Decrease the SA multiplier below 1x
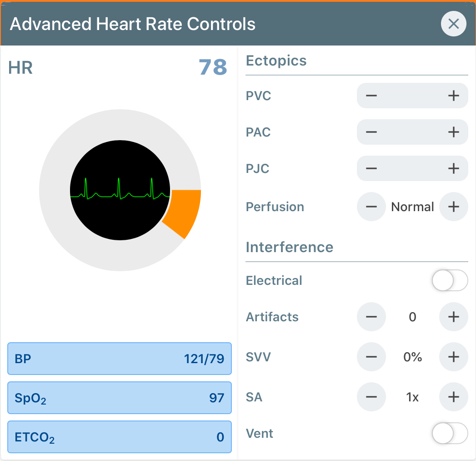Screen dimensions: 476x461 371,397
